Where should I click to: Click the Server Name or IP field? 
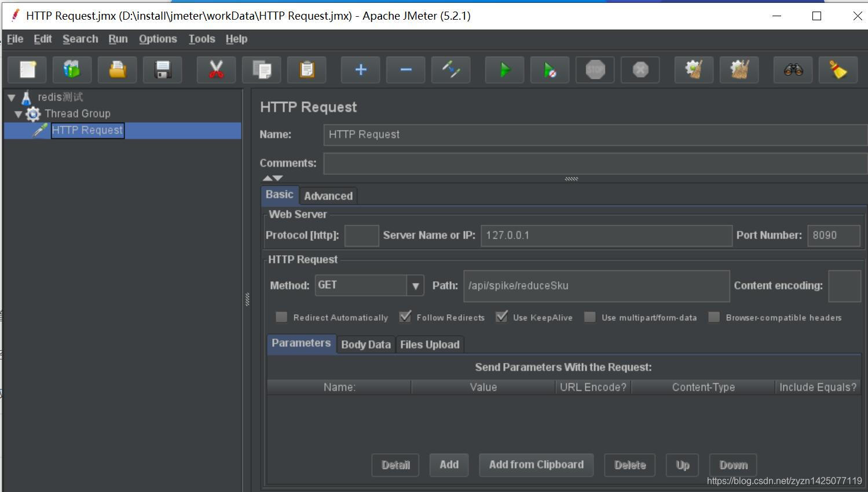point(606,236)
